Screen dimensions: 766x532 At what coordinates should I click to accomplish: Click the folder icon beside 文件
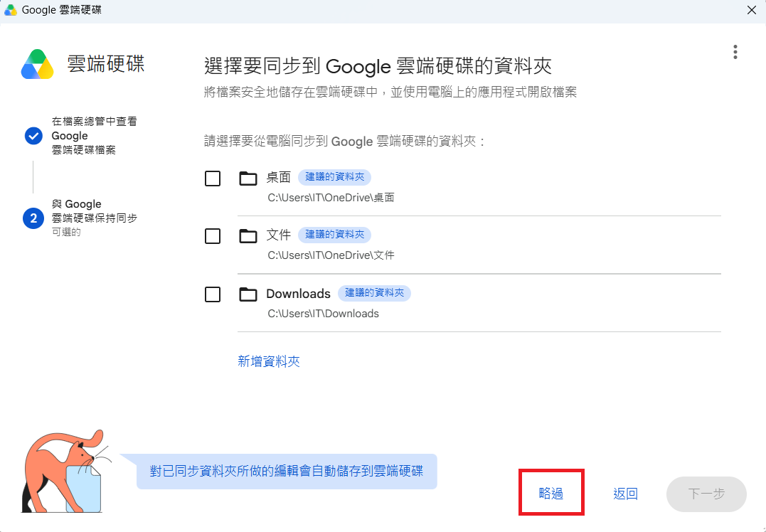click(248, 236)
